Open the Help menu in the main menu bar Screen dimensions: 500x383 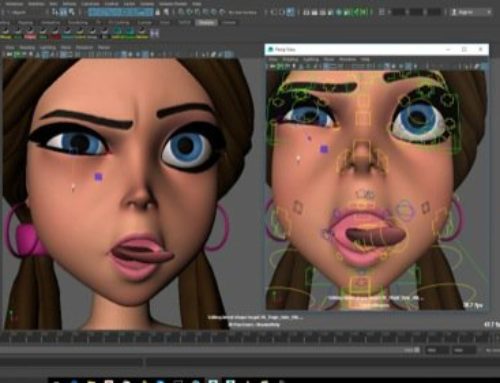pos(197,4)
